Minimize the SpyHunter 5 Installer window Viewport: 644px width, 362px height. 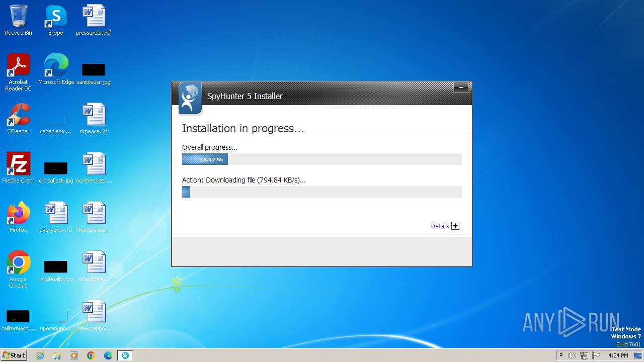pyautogui.click(x=461, y=87)
